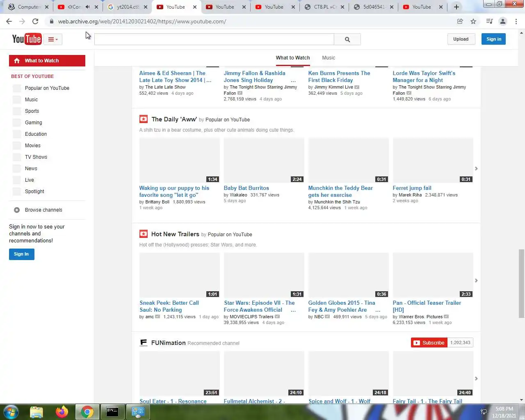Open the Popular on YouTube sidebar item
The image size is (525, 420).
click(x=47, y=88)
